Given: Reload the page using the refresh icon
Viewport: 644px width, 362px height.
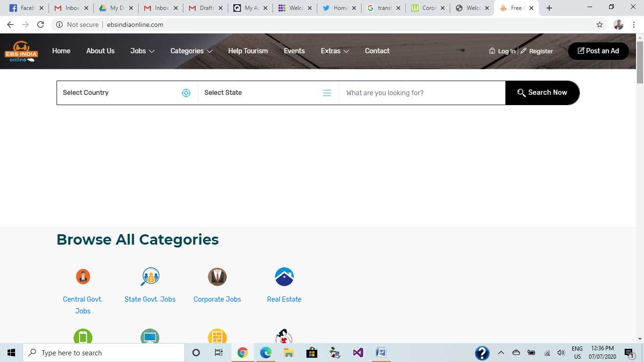Looking at the screenshot, I should point(41,25).
